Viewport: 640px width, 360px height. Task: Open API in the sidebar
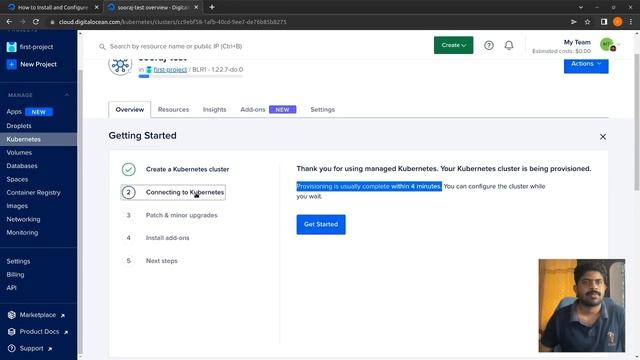coord(11,288)
